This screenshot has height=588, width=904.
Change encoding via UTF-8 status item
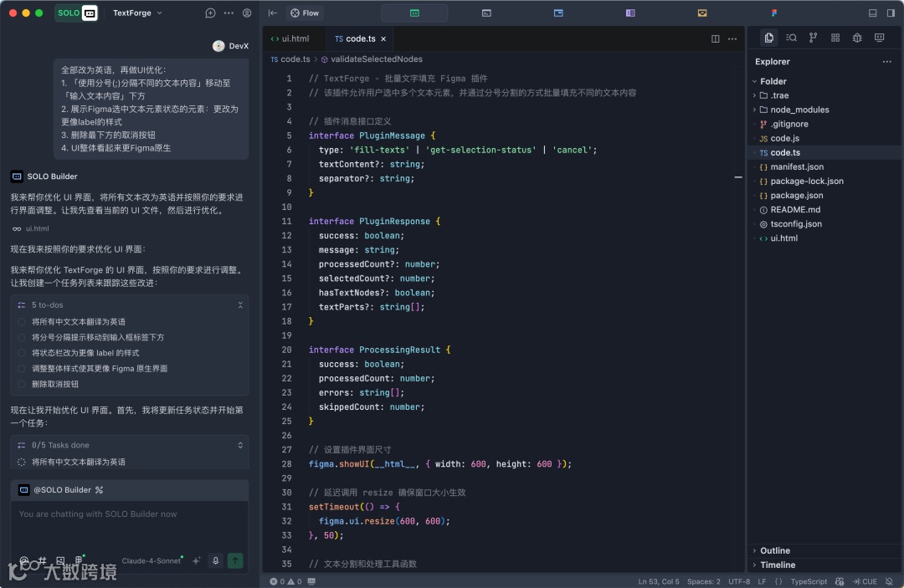pyautogui.click(x=739, y=581)
